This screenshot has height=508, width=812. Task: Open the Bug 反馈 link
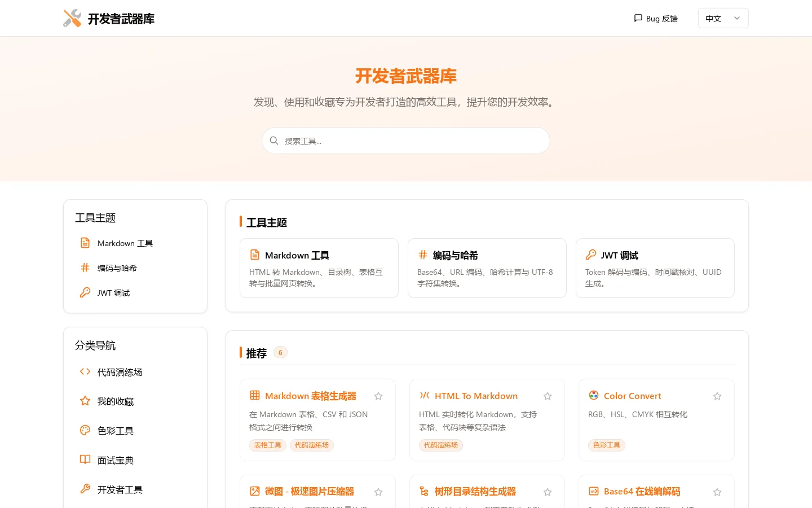[x=656, y=18]
